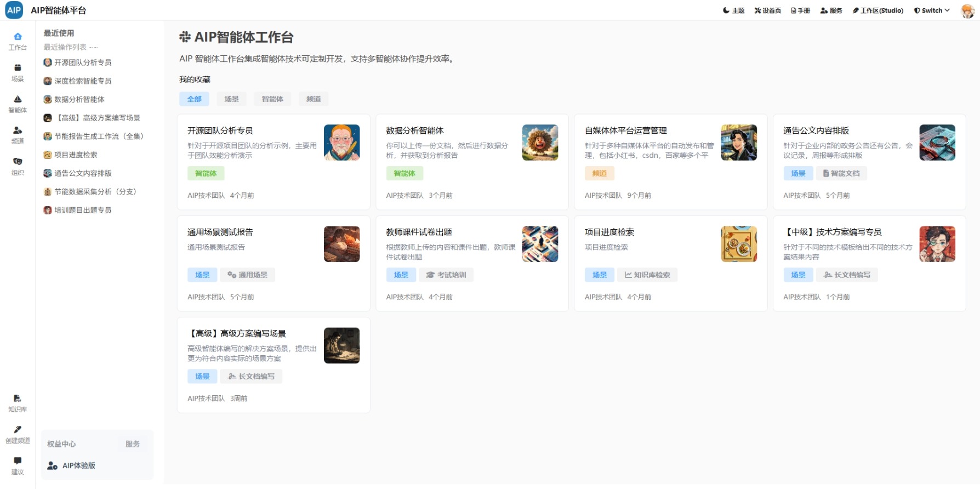Click the 开源团队分析专员 card avatar thumbnail
980x489 pixels.
pos(342,143)
